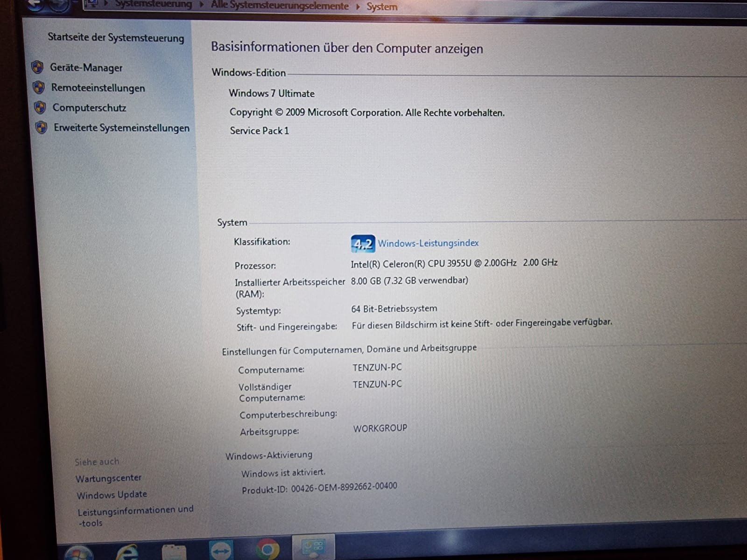Click the Produkt-ID 00426-OEM-8992662-00400 text

click(x=319, y=488)
